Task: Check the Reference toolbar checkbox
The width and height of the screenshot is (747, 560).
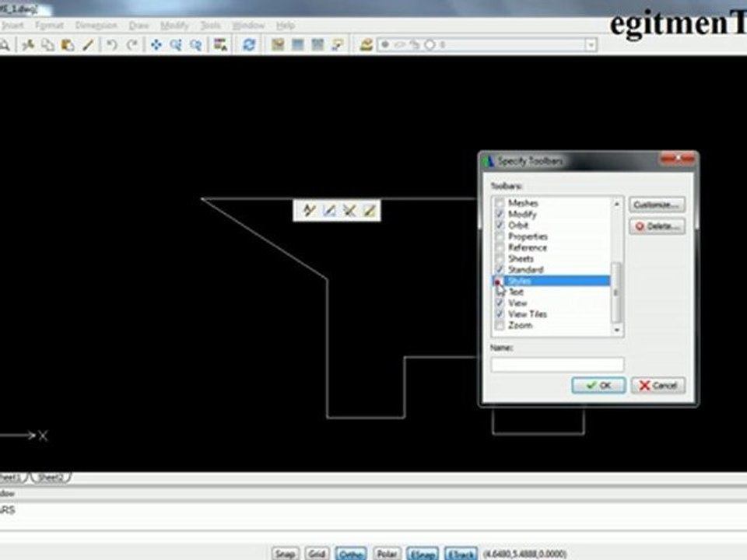Action: pos(500,247)
